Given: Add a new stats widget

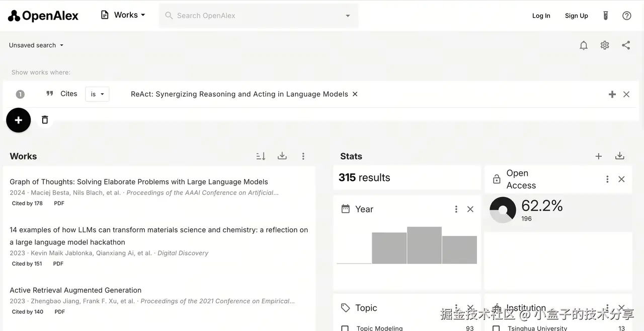Looking at the screenshot, I should (x=599, y=156).
